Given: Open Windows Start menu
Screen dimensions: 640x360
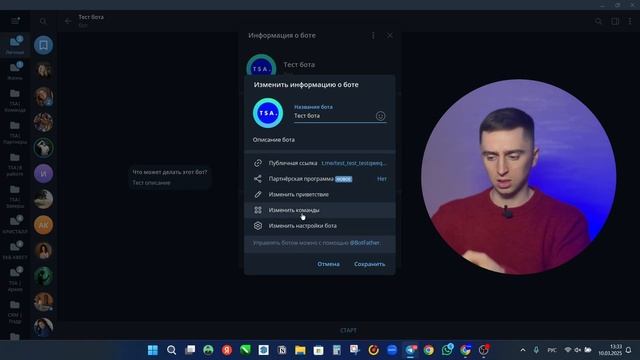Looking at the screenshot, I should [x=153, y=350].
